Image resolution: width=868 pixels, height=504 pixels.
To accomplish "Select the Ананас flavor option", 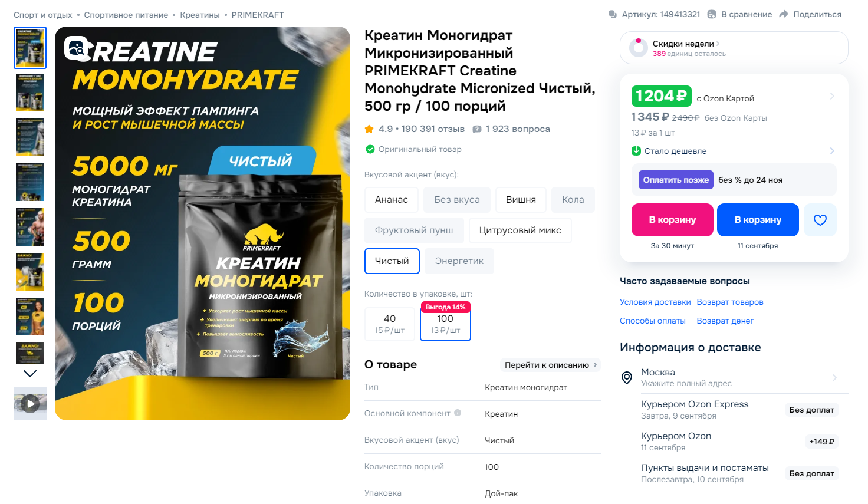I will [x=392, y=200].
